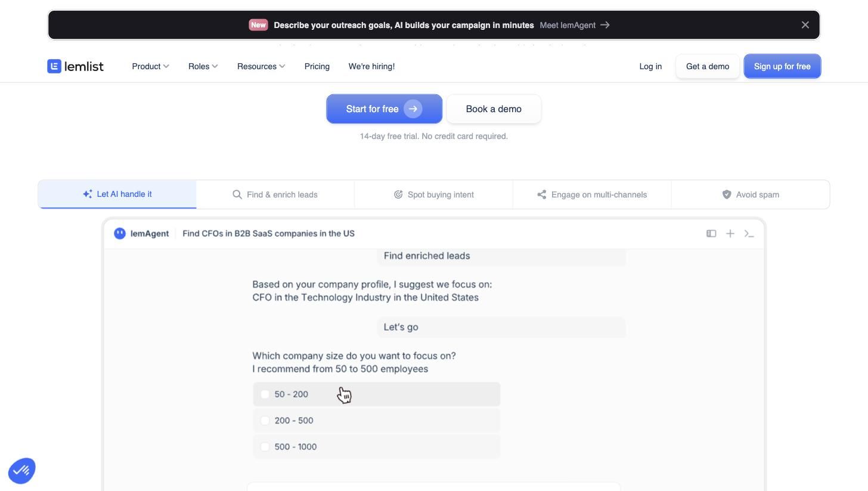Click the Let's go message bubble

[501, 327]
